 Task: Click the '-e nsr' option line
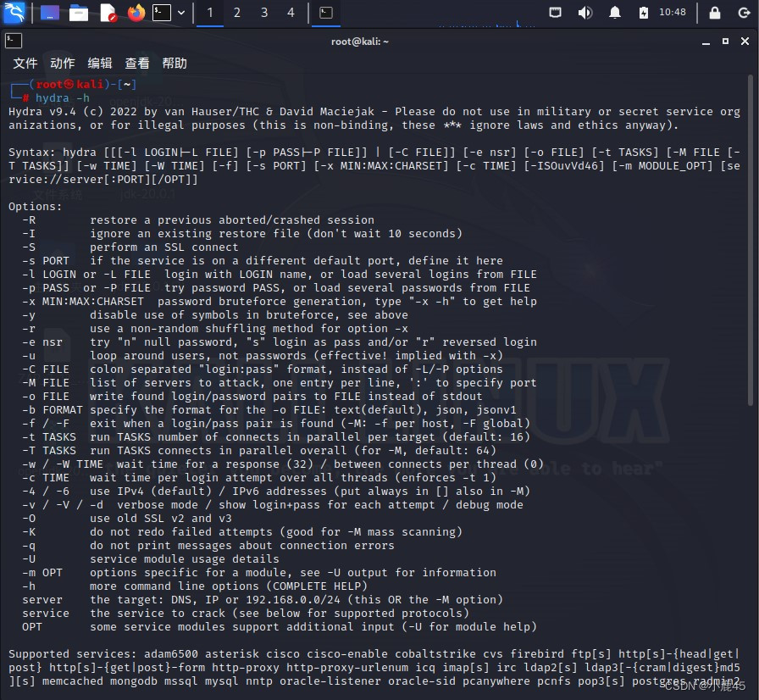point(280,342)
